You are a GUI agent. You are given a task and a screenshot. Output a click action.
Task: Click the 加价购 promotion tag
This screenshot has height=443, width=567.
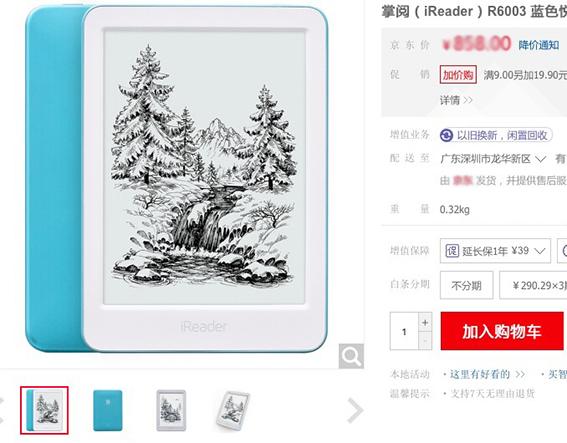coord(458,74)
